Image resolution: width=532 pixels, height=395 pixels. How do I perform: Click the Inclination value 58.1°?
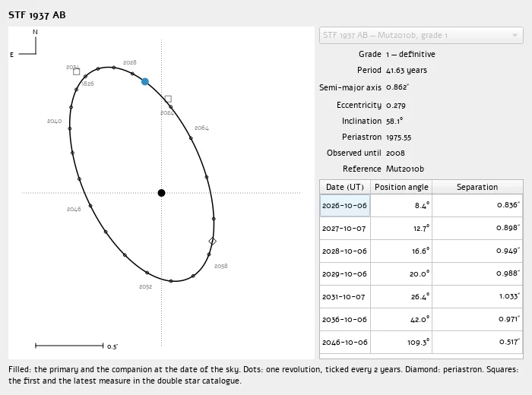(x=394, y=121)
